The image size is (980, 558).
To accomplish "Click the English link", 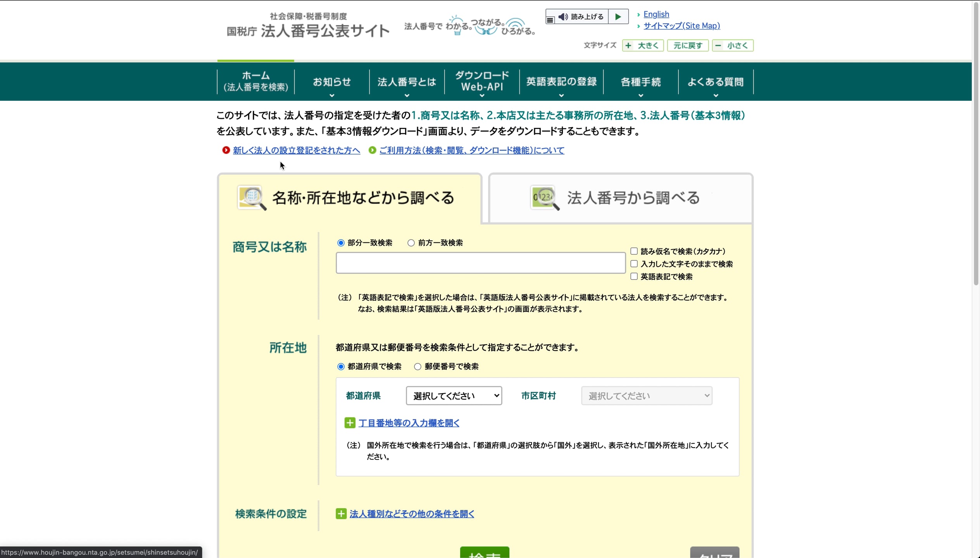I will 656,14.
